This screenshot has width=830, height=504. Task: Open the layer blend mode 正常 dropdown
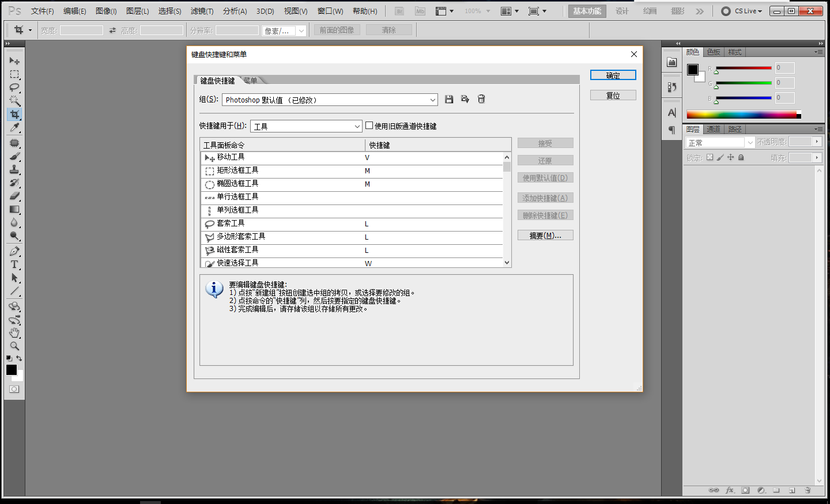click(x=720, y=142)
